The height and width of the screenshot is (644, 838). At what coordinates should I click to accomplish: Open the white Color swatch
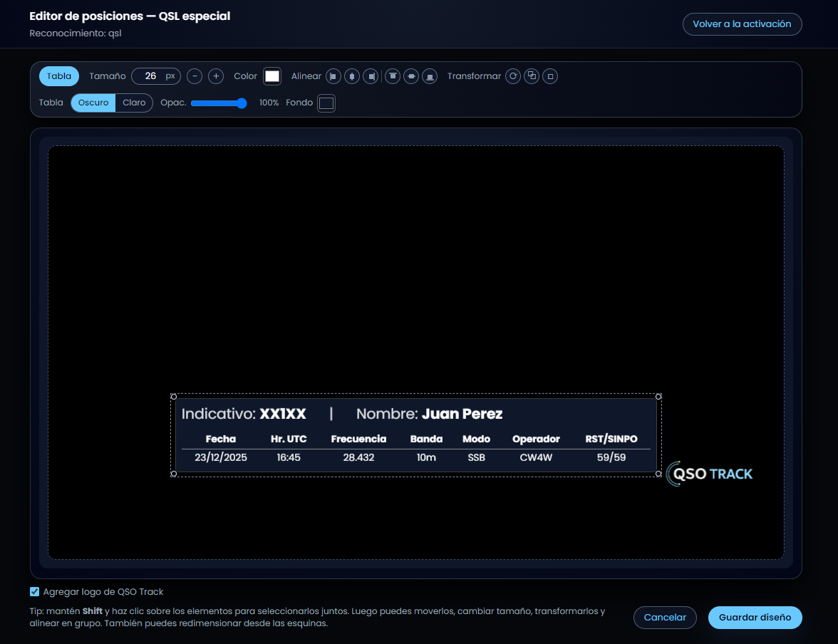pyautogui.click(x=272, y=76)
